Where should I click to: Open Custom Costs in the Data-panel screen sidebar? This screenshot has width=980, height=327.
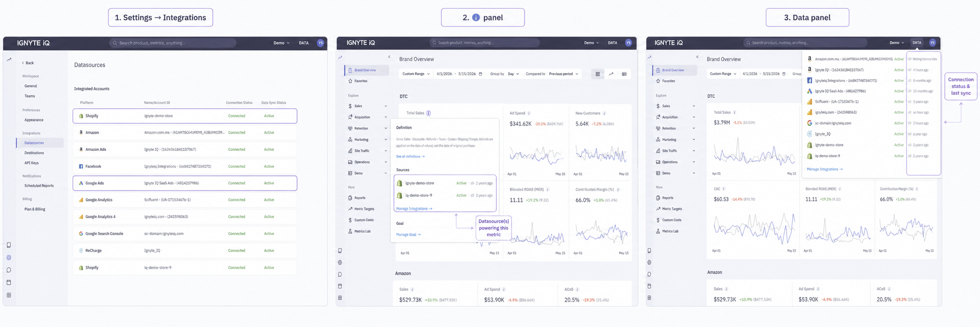click(671, 220)
